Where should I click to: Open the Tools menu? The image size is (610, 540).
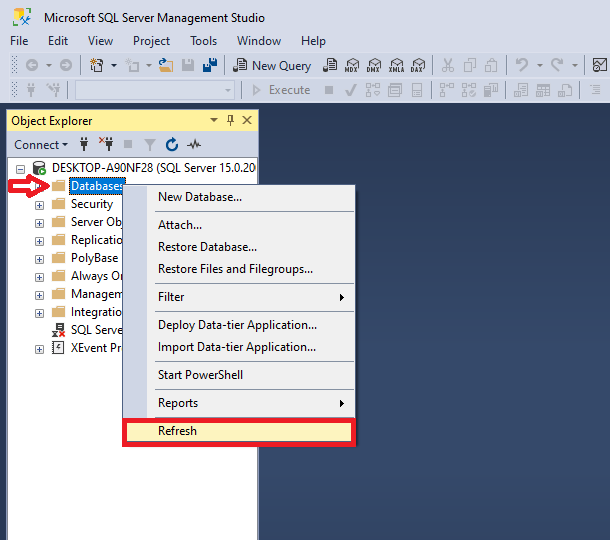pyautogui.click(x=203, y=41)
